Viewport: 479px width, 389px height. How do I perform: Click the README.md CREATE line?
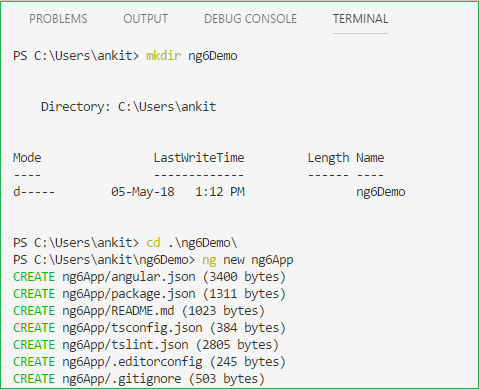(139, 311)
